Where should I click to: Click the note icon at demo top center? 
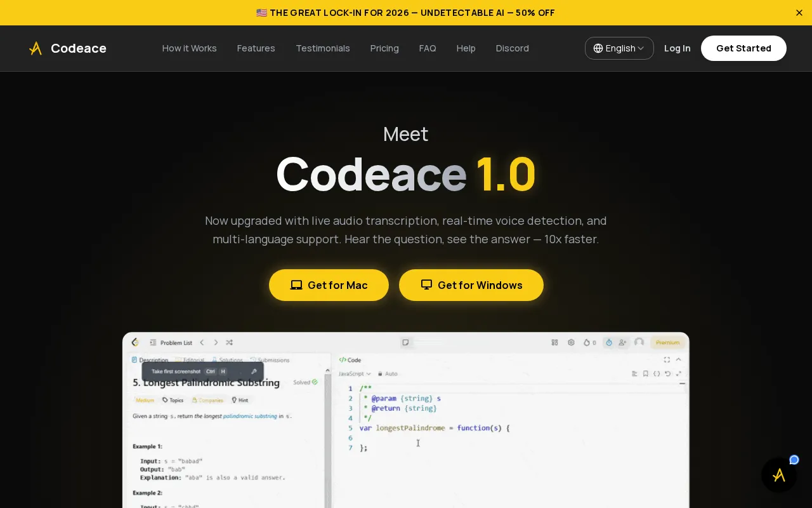click(x=406, y=342)
